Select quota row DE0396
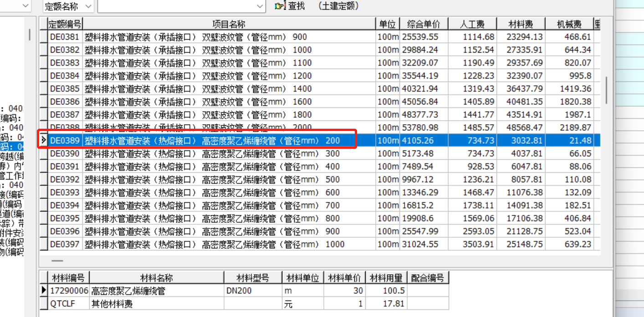The height and width of the screenshot is (317, 644). [x=321, y=231]
